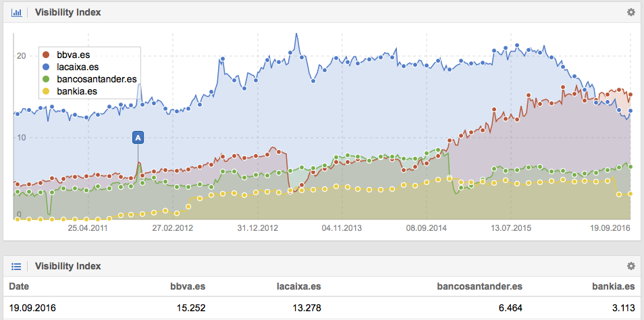Open the table panel gear settings
The height and width of the screenshot is (320, 644).
(x=630, y=267)
